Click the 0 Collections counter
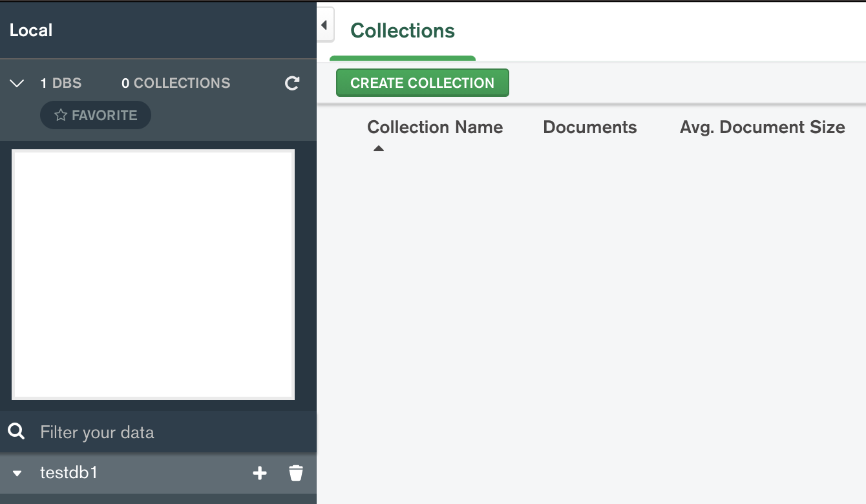The width and height of the screenshot is (866, 504). (176, 83)
